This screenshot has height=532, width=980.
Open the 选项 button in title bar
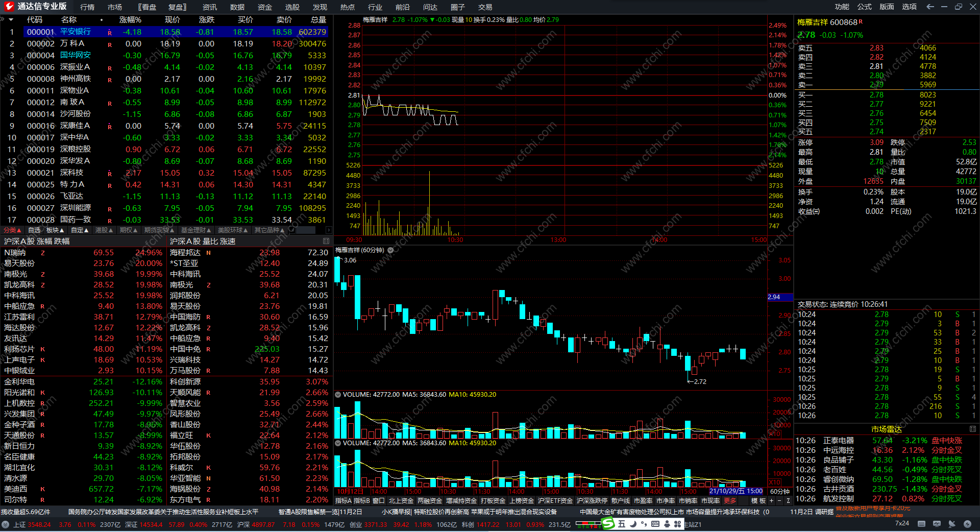click(x=910, y=7)
